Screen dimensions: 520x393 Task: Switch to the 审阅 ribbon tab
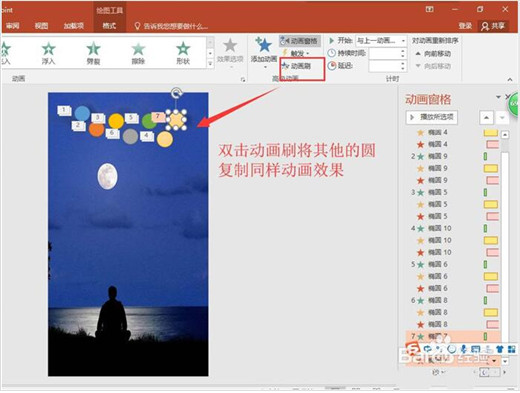tap(13, 26)
